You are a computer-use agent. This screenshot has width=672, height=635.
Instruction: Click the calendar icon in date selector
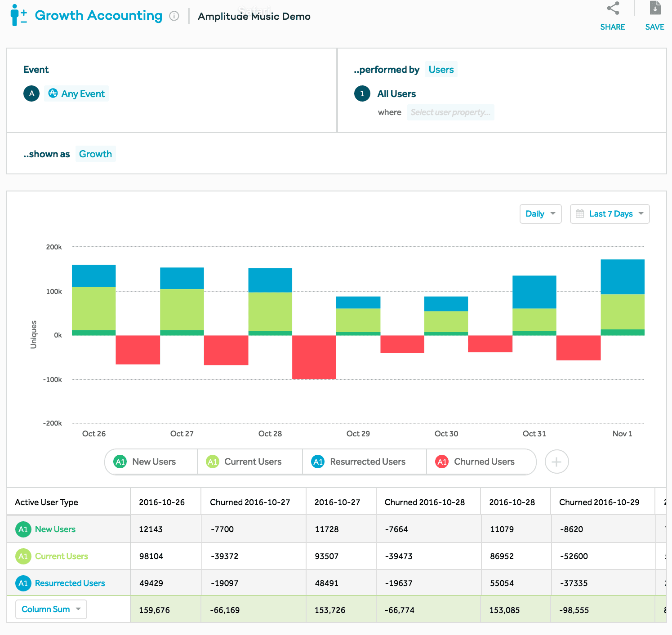(x=581, y=214)
